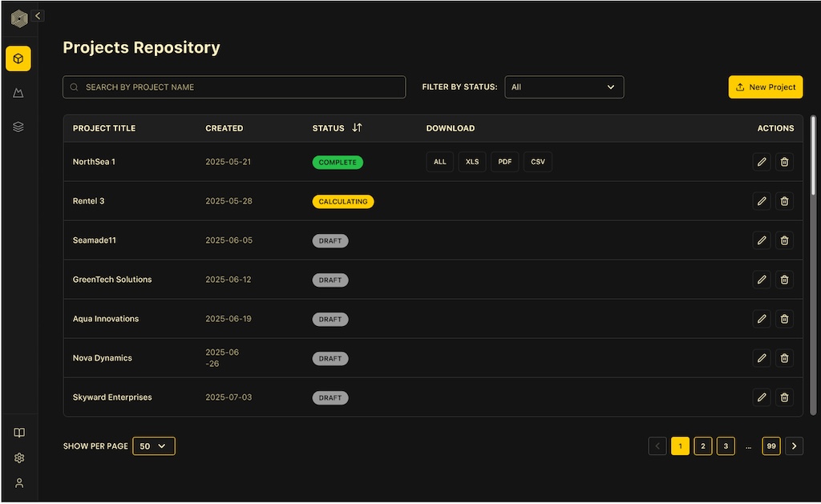
Task: Edit the NorthSea 1 project
Action: [762, 162]
